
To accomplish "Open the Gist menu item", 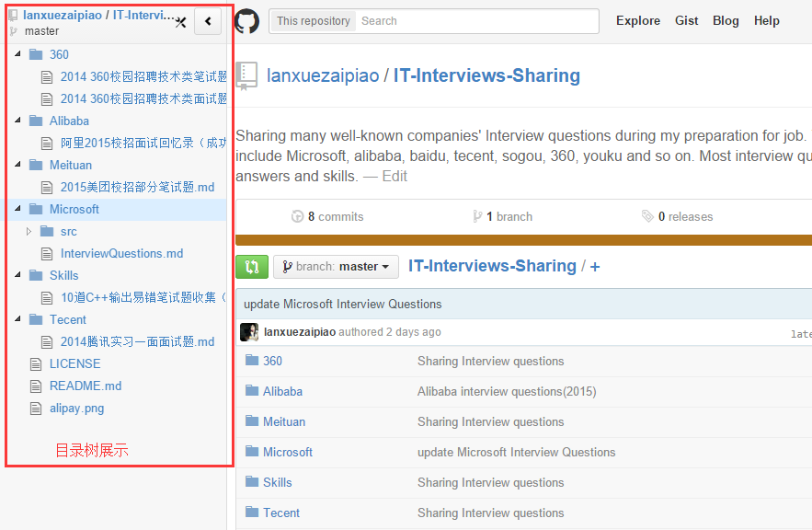I will point(686,21).
